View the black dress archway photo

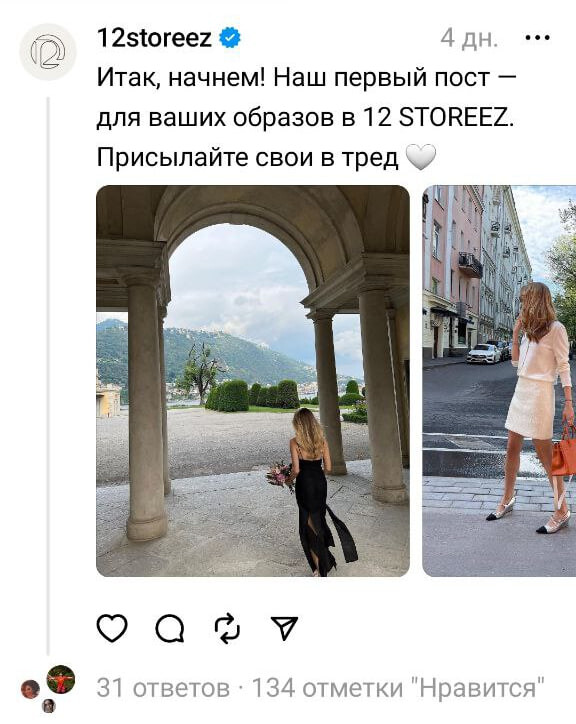pos(253,381)
